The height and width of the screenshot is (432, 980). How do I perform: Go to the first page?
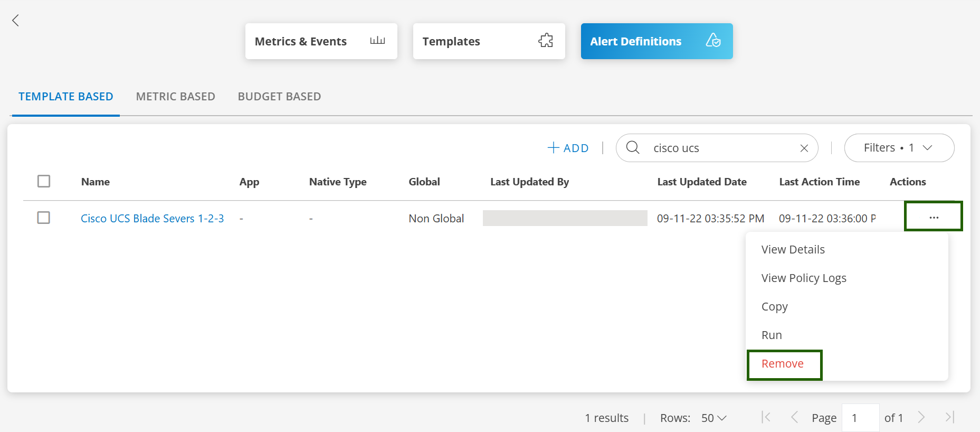tap(766, 418)
